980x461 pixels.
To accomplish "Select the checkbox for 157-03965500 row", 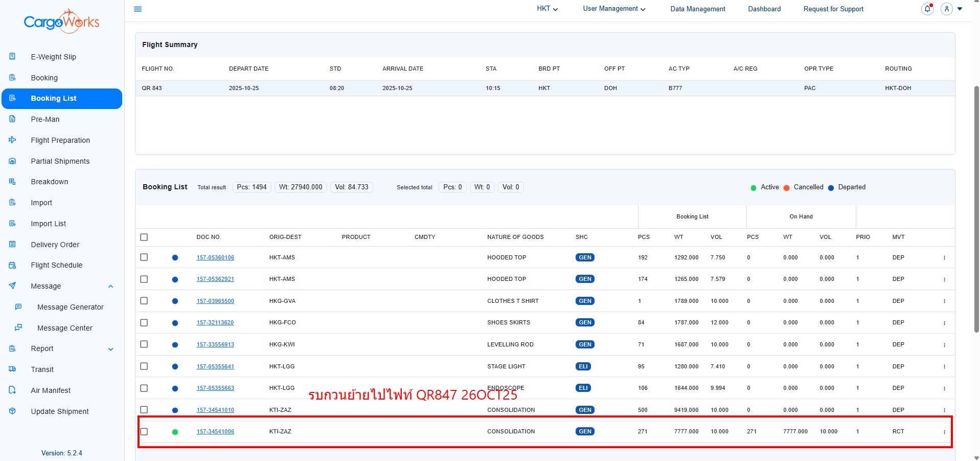I will click(144, 301).
